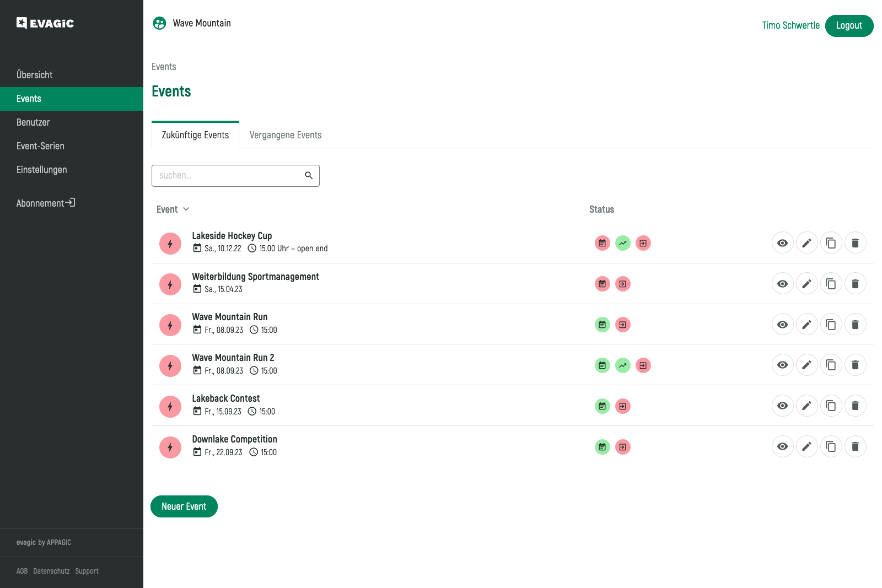The height and width of the screenshot is (588, 882).
Task: Click trash icon for Downlake Competition
Action: click(x=855, y=446)
